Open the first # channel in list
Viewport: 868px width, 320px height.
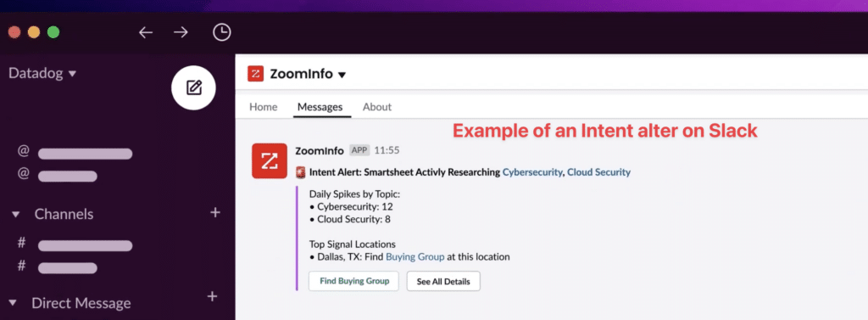pyautogui.click(x=75, y=244)
